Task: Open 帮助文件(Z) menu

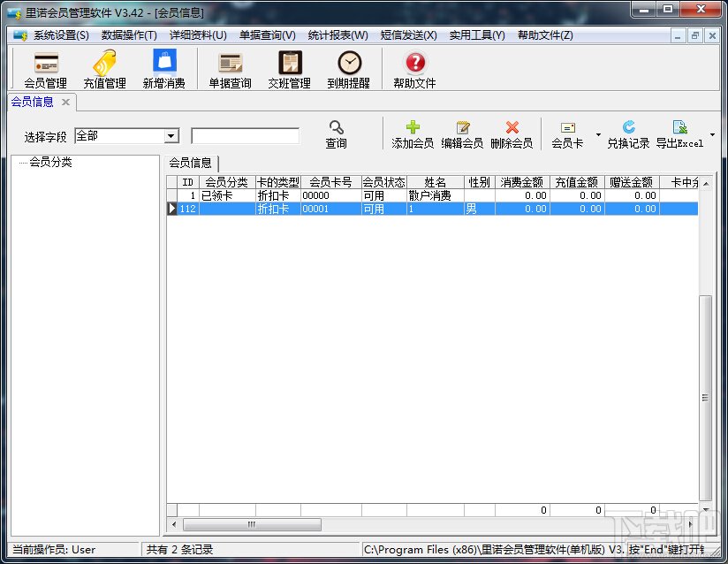Action: pos(545,35)
